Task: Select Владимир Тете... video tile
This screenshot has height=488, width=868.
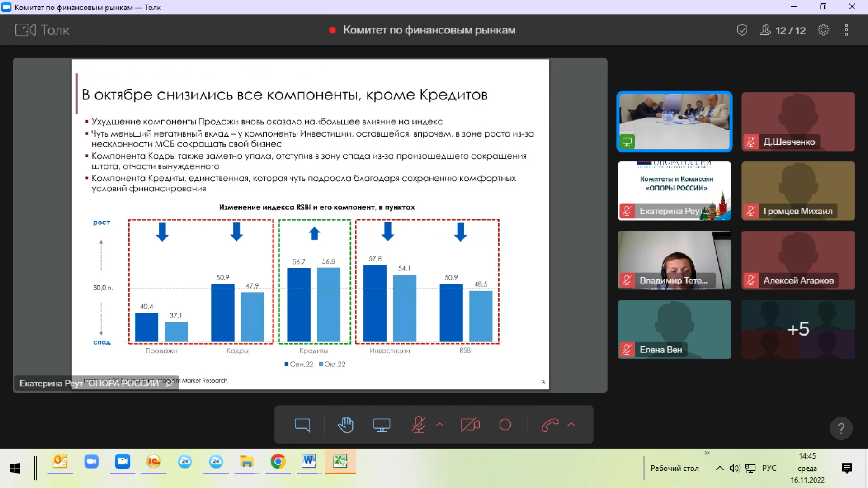Action: click(674, 260)
